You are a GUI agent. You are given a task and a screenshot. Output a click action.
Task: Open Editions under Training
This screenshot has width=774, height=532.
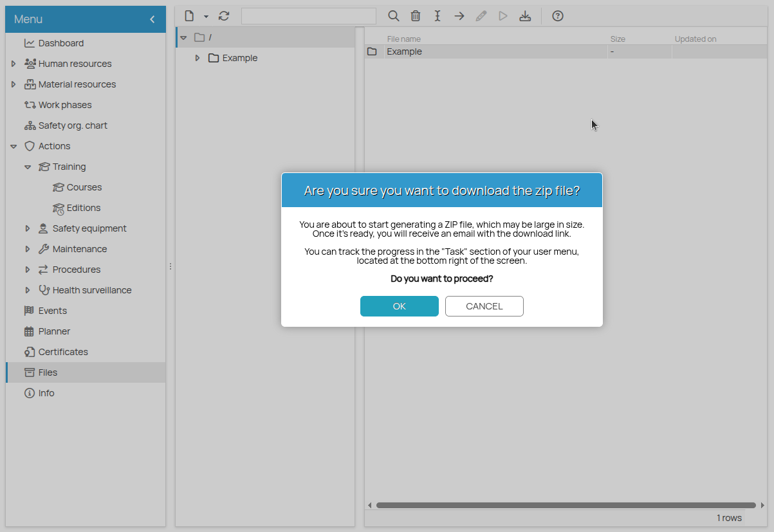click(x=84, y=208)
